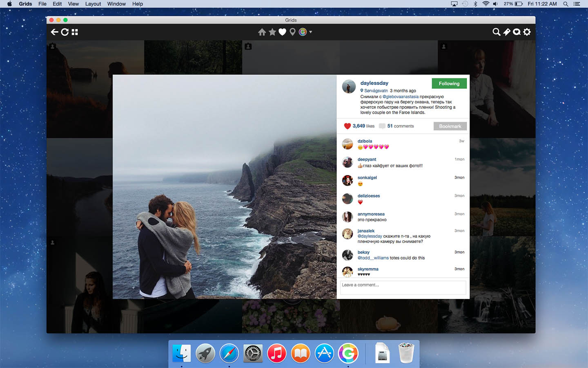
Task: Toggle like with the red heart beside 3,649
Action: click(x=347, y=126)
